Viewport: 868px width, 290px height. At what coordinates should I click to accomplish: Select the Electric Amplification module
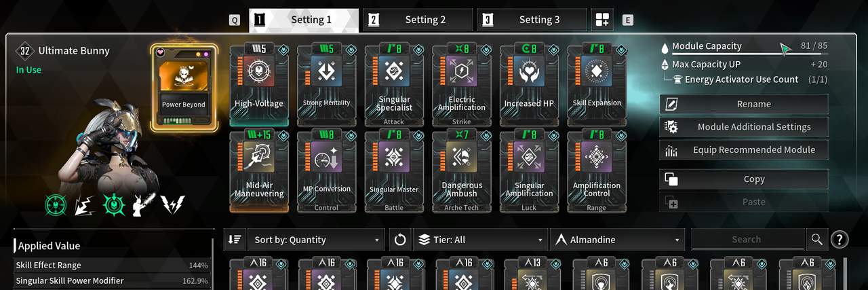click(462, 85)
